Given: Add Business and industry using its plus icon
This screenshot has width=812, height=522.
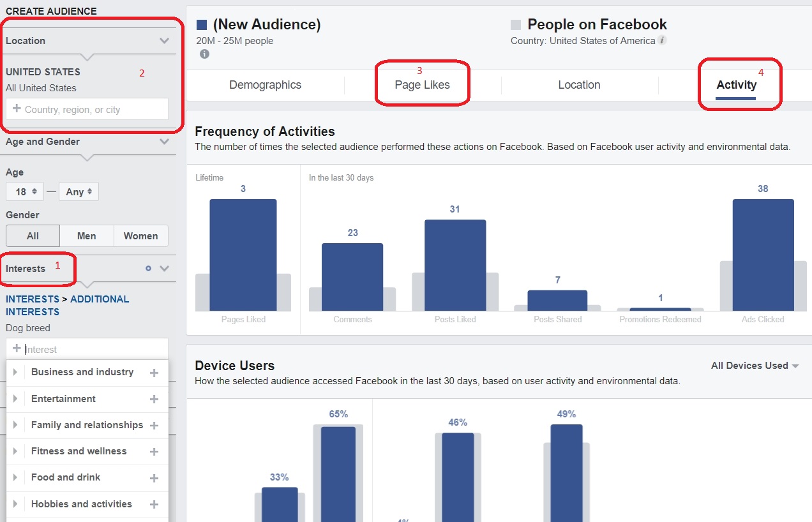Looking at the screenshot, I should pyautogui.click(x=154, y=373).
